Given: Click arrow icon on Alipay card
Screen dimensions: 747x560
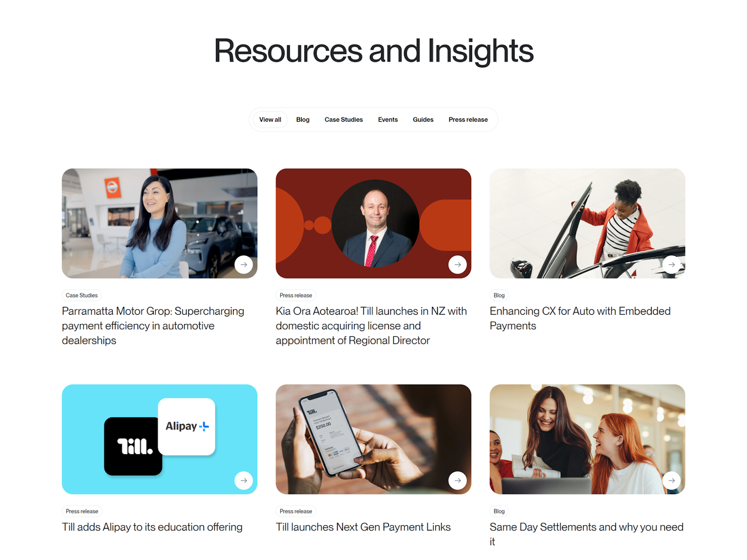Looking at the screenshot, I should [x=244, y=480].
